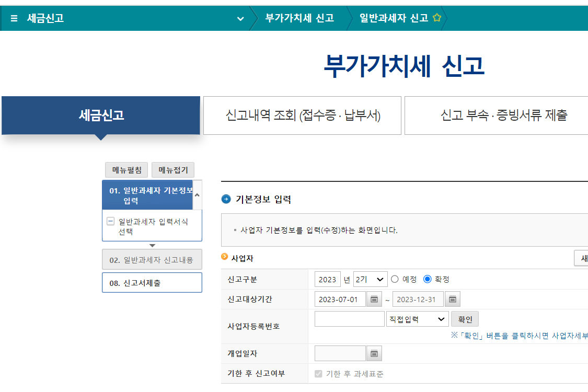This screenshot has width=588, height=392.
Task: Select the 확정 radio button
Action: coord(427,279)
